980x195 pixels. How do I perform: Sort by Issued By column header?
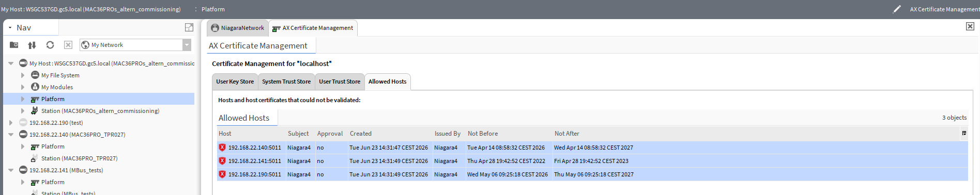point(448,134)
